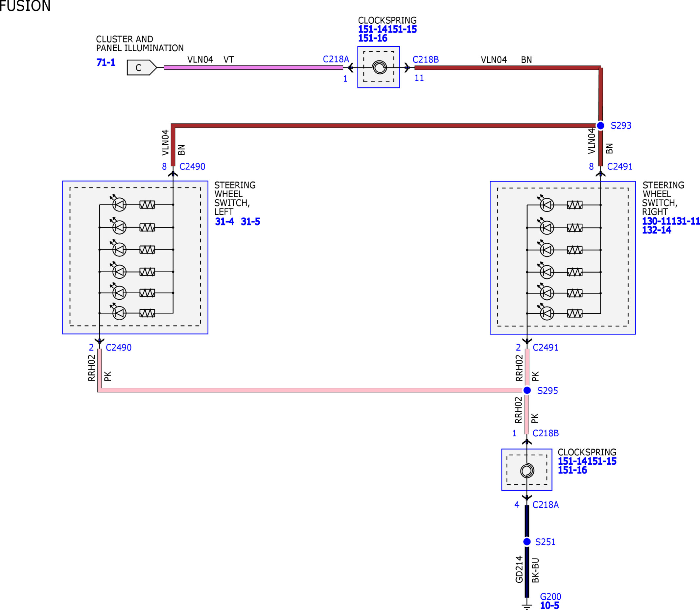The image size is (700, 610).
Task: Click the coil symbol in the top clockspring box
Action: click(x=380, y=67)
